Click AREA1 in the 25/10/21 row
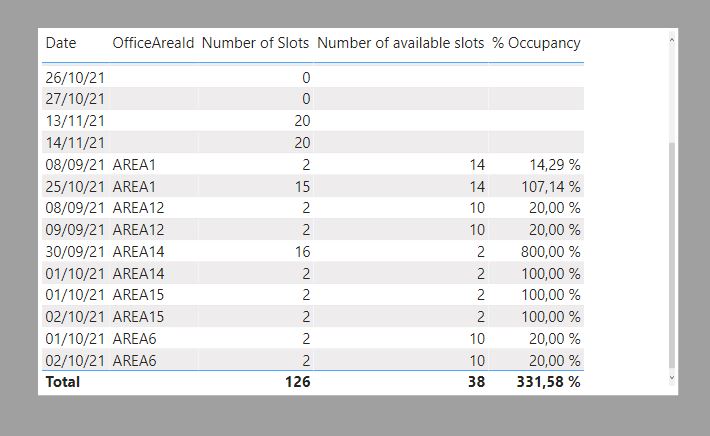This screenshot has width=710, height=436. click(x=134, y=187)
